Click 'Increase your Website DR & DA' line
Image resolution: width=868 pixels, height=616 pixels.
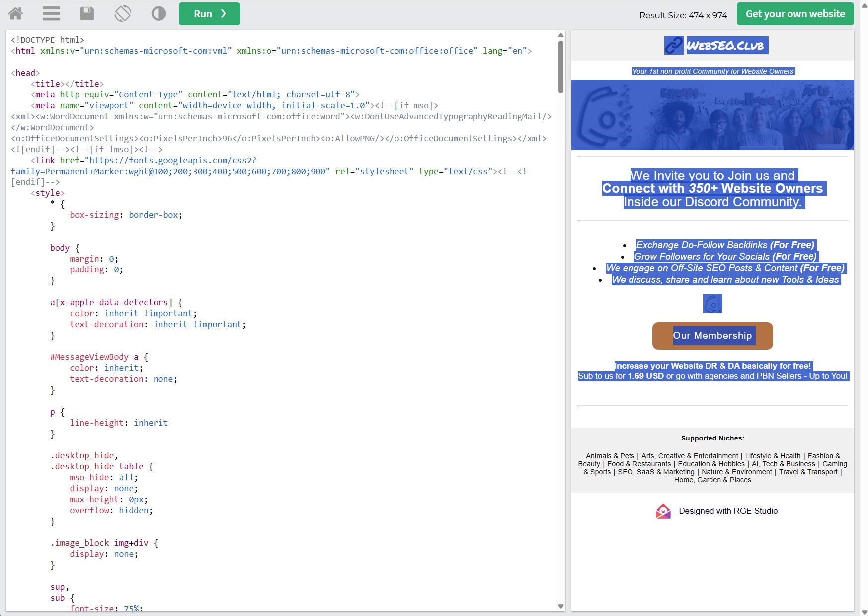(x=712, y=366)
